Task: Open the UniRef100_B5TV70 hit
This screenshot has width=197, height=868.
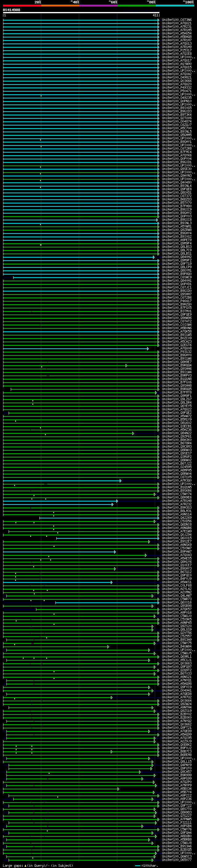Action: tap(177, 203)
